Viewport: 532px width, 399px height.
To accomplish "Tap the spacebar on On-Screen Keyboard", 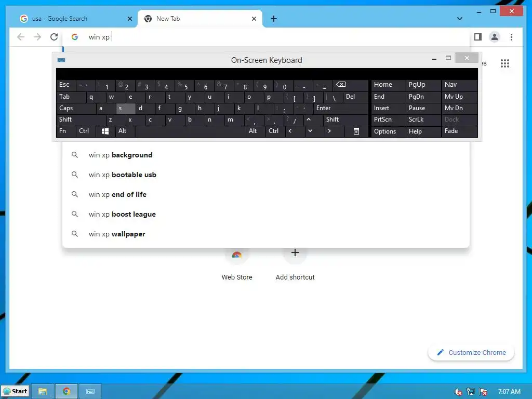I will [x=190, y=131].
